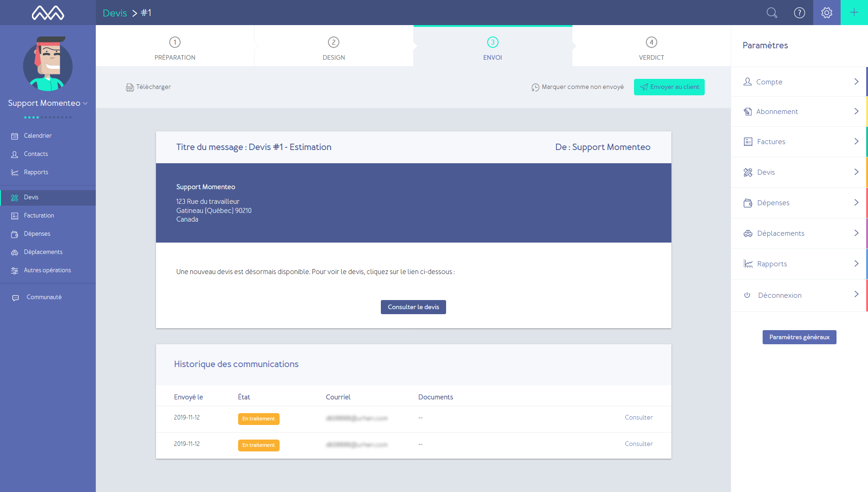Expand the Abonnement settings row
868x492 pixels.
(x=799, y=111)
